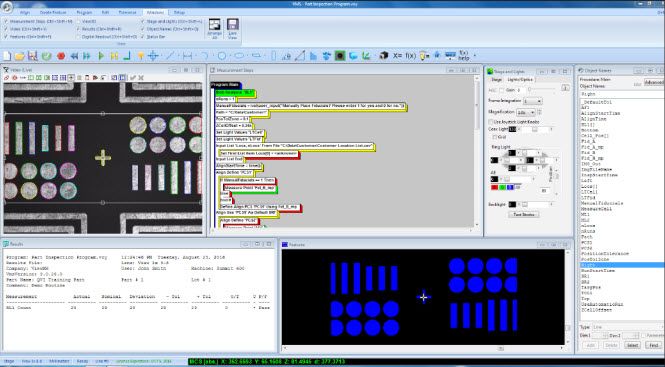665x367 pixels.
Task: Click the Arrange All icon
Action: (215, 29)
